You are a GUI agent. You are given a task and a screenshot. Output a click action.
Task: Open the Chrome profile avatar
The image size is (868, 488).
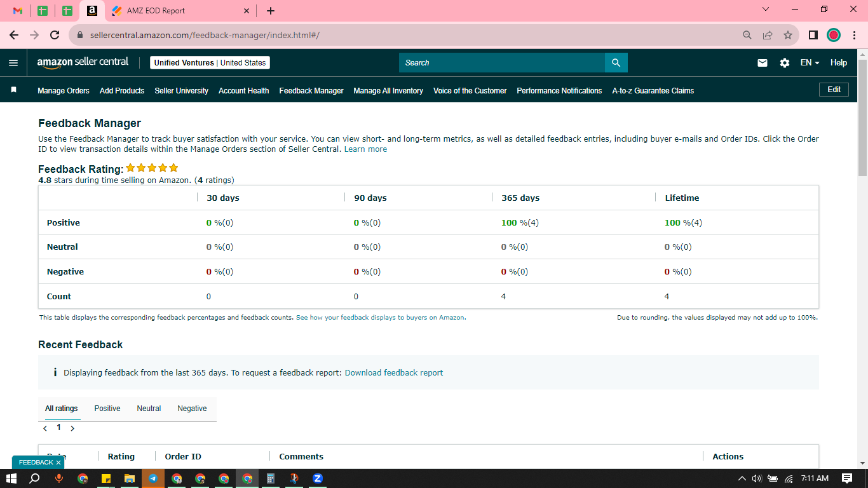tap(834, 35)
